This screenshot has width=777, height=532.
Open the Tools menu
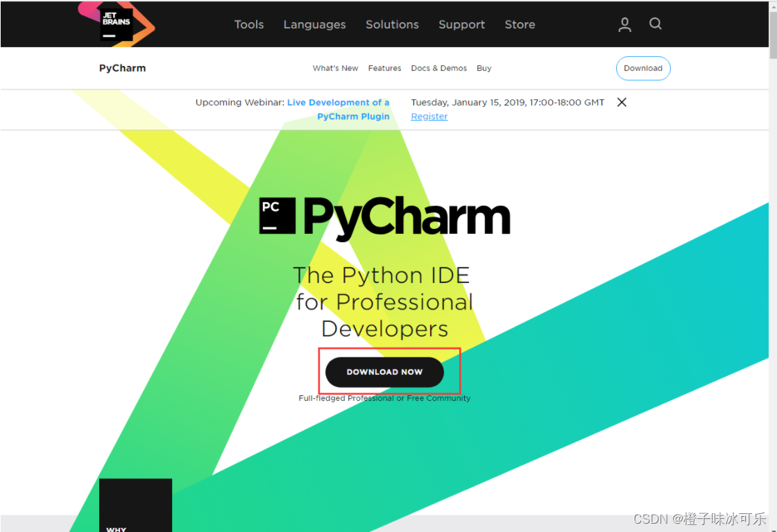[249, 24]
